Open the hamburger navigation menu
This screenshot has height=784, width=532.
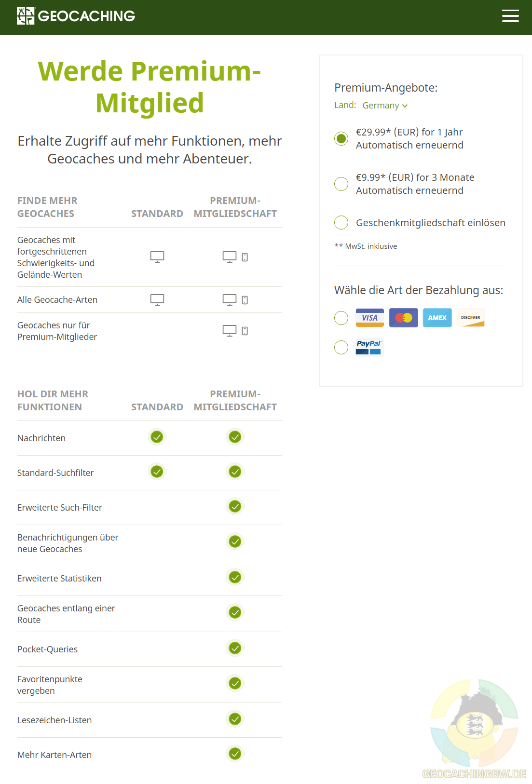[x=510, y=16]
